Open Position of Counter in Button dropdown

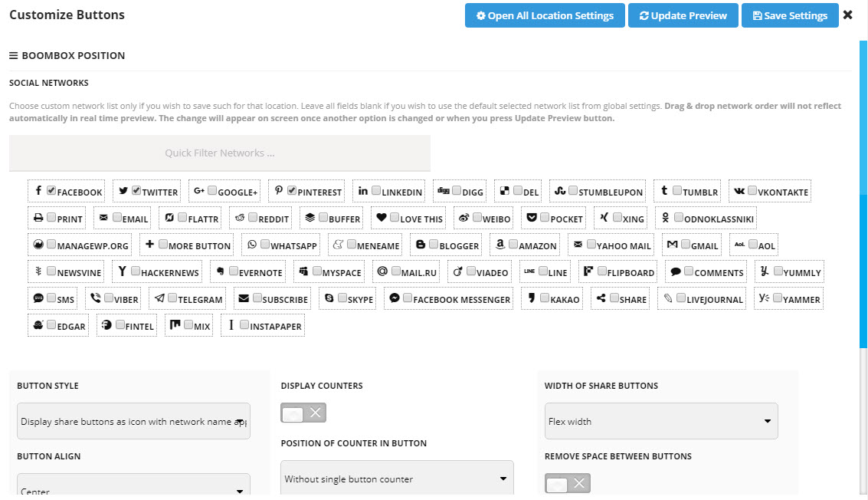click(397, 478)
